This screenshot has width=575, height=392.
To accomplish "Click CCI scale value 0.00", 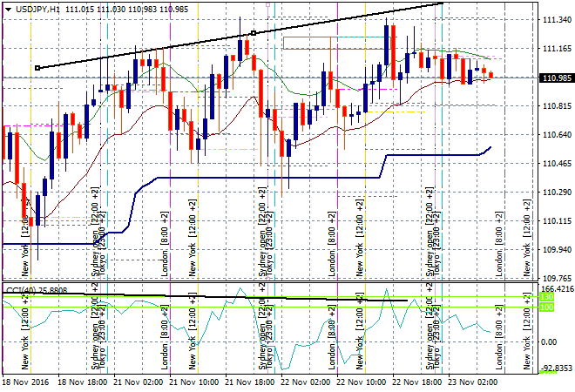I will [549, 341].
